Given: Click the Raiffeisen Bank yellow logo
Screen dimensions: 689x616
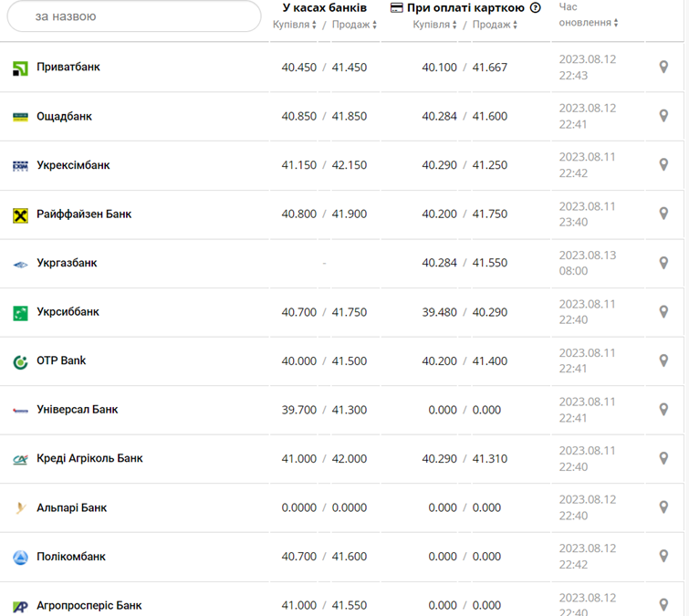Looking at the screenshot, I should (20, 214).
